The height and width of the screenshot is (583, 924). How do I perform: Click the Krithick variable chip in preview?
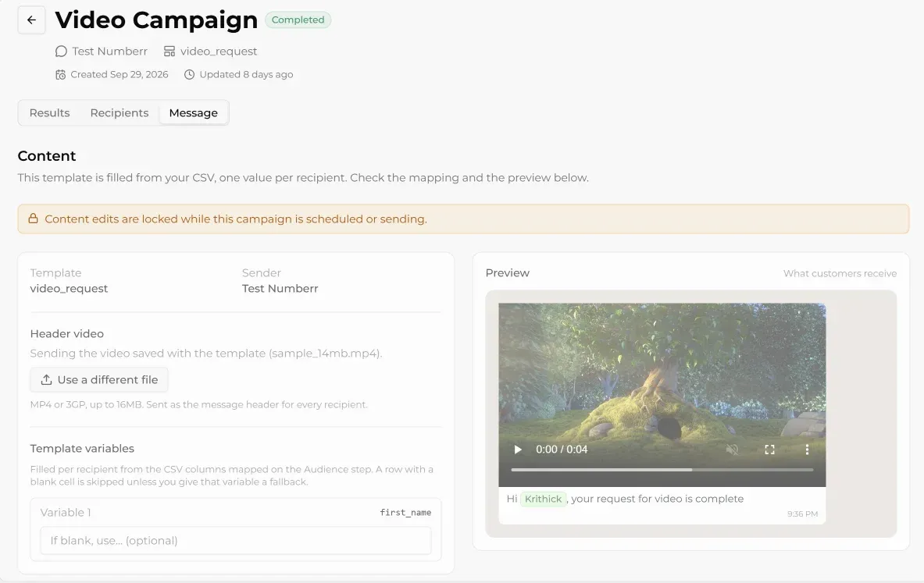(x=543, y=499)
